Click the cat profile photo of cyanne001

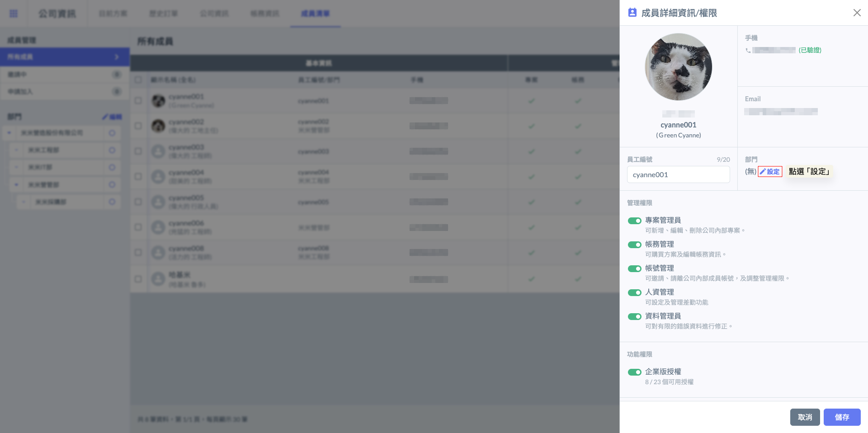pos(678,67)
